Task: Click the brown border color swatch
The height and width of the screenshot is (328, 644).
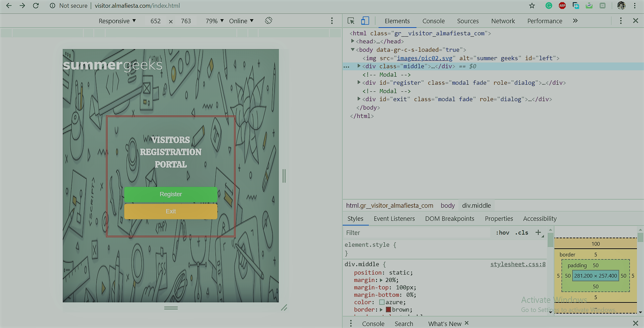Action: click(388, 310)
